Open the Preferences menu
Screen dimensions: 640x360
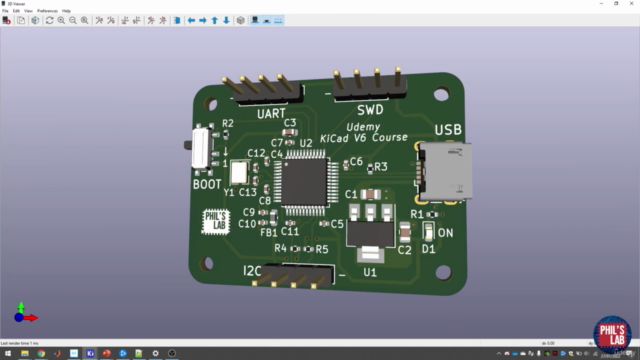pyautogui.click(x=47, y=11)
